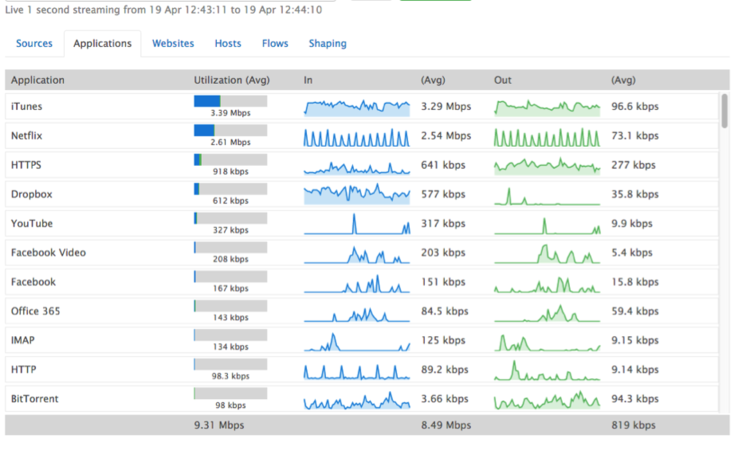750x466 pixels.
Task: Switch to the Sources tab
Action: (34, 44)
